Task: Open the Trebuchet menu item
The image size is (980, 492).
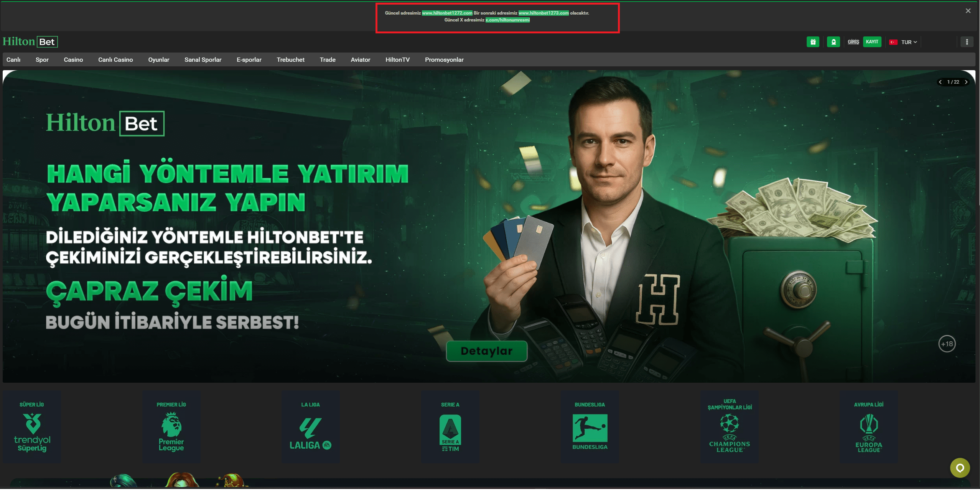Action: click(x=291, y=60)
